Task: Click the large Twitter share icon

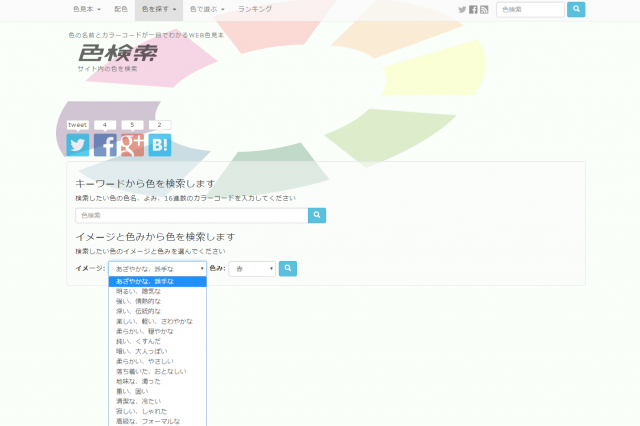Action: click(77, 145)
